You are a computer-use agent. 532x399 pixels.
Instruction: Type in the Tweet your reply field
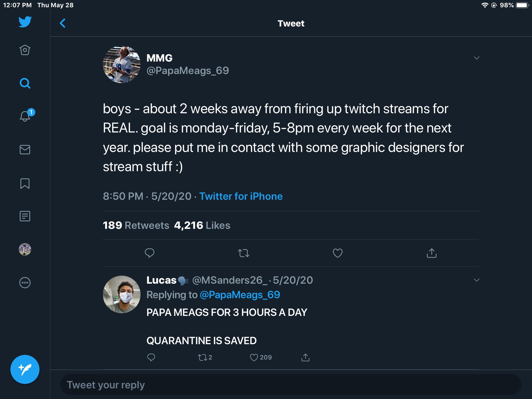(x=291, y=385)
